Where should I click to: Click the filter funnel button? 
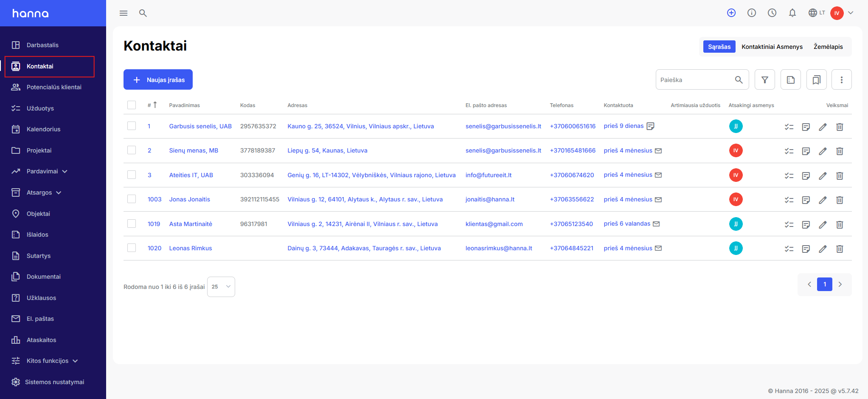[x=765, y=79]
